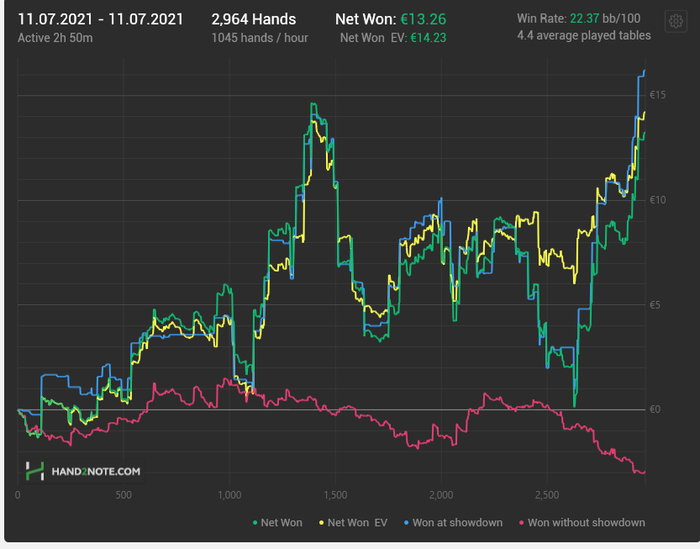Click the €5 y-axis label
Screen dimensions: 700x549
[x=655, y=305]
